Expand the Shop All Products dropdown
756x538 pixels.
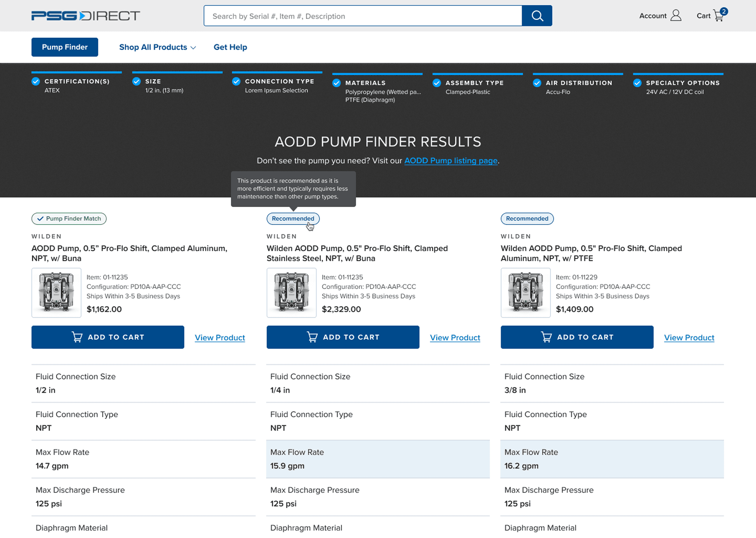[x=157, y=47]
